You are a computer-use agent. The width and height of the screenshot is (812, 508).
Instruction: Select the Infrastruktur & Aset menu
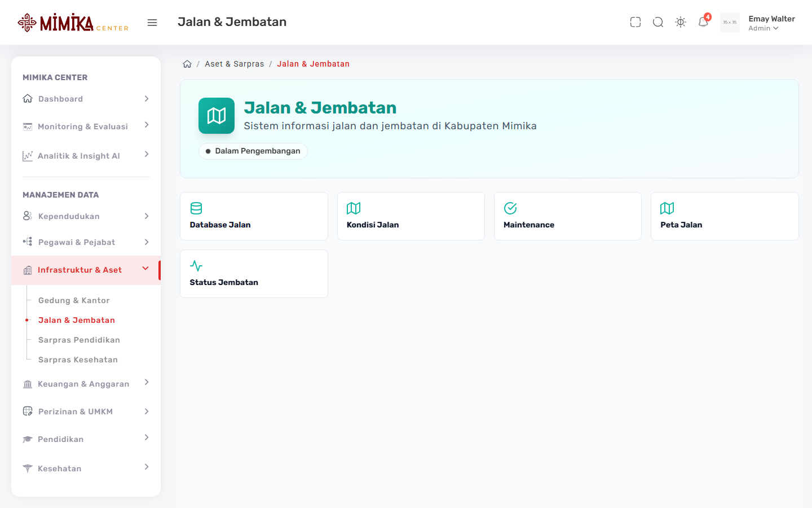pos(86,270)
